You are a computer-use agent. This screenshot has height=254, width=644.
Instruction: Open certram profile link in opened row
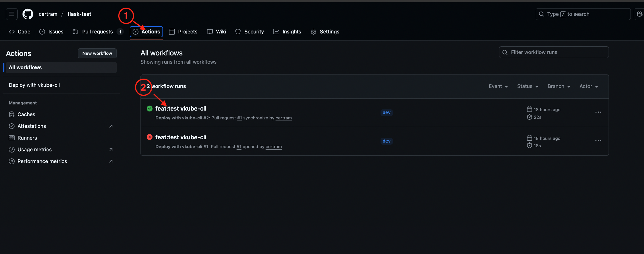coord(274,147)
